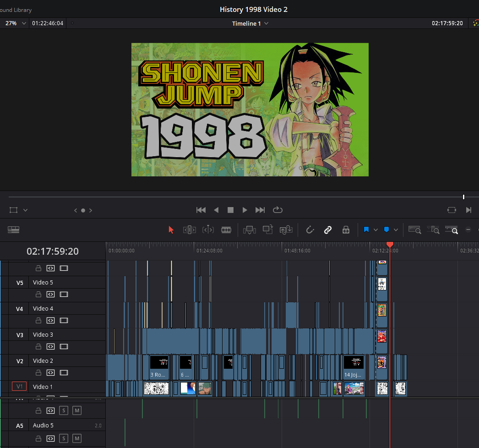This screenshot has height=448, width=479.
Task: Open the blue flag color dropdown
Action: coord(376,230)
